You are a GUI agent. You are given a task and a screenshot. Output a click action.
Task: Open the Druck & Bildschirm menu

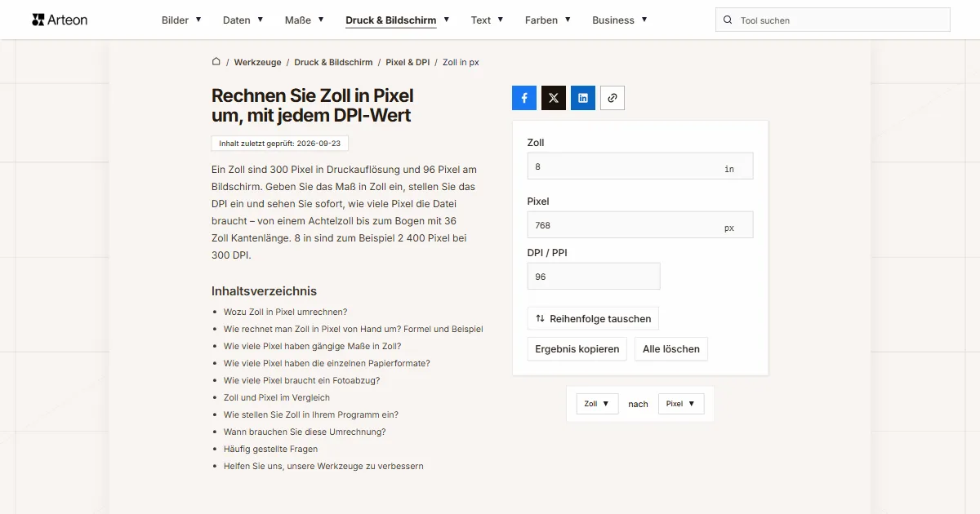398,20
